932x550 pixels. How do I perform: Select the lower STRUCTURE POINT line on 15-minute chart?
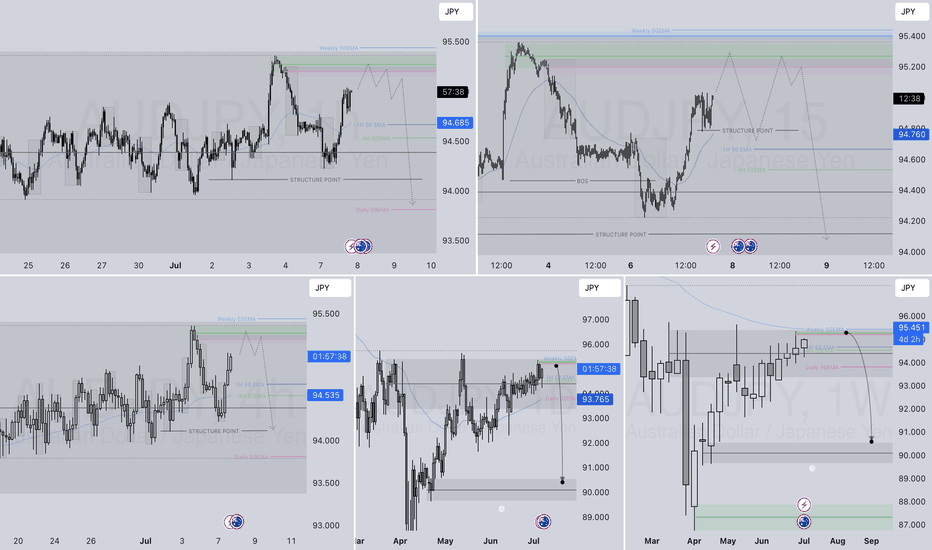(621, 234)
